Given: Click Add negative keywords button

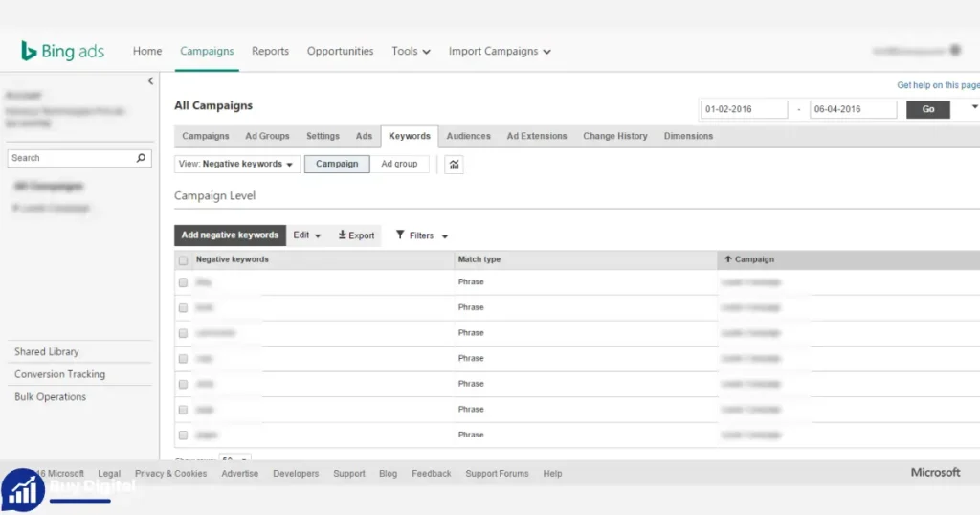Looking at the screenshot, I should [x=230, y=235].
